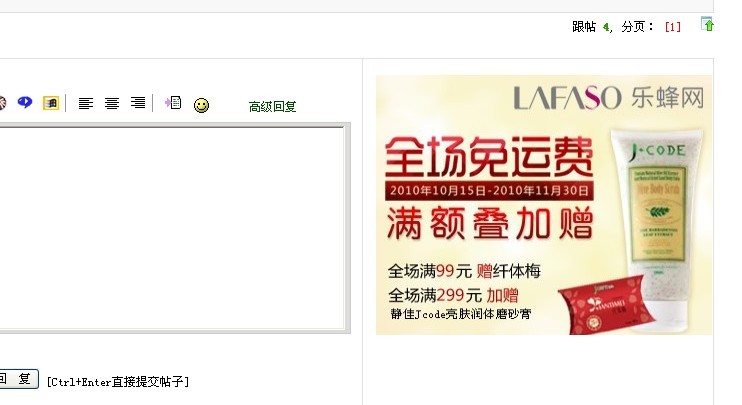Image resolution: width=742 pixels, height=405 pixels.
Task: Click the 满额叠加赠 promotion text
Action: [490, 222]
